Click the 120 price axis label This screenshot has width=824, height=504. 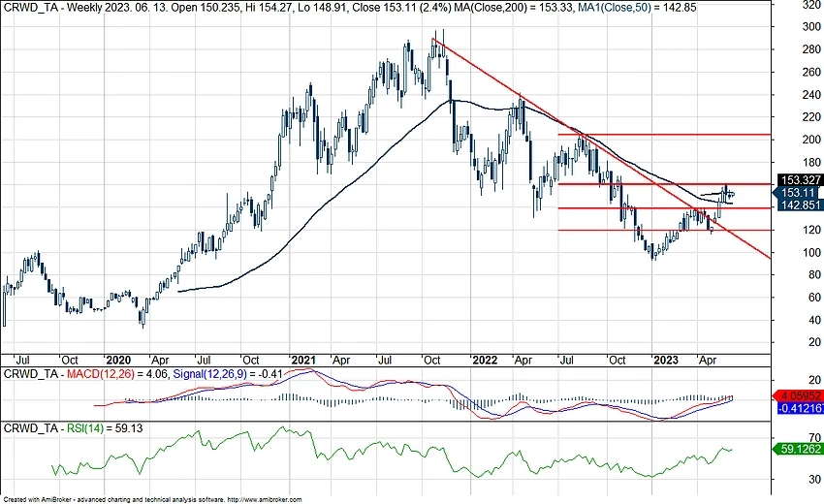pos(812,230)
